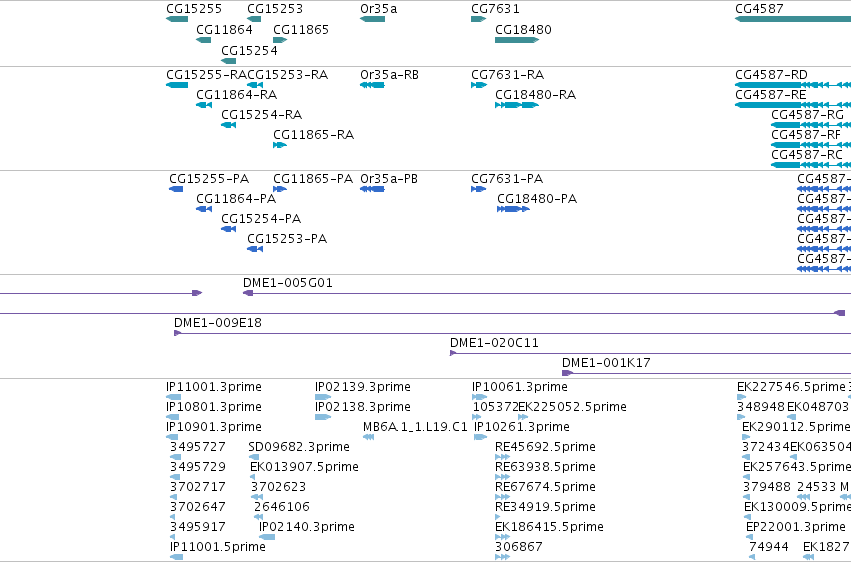Open transcript CG4587-RG

[808, 114]
